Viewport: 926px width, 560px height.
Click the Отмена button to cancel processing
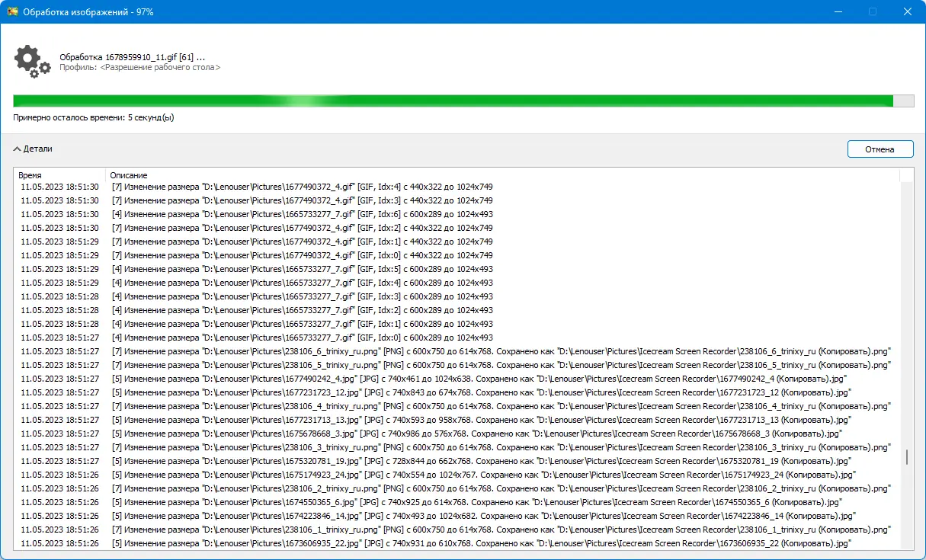click(x=880, y=149)
